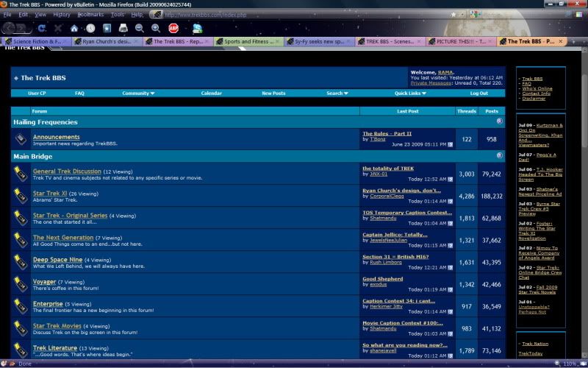Switch to the Sy-Fy seeks new sp... tab
This screenshot has width=588, height=368.
click(x=320, y=41)
